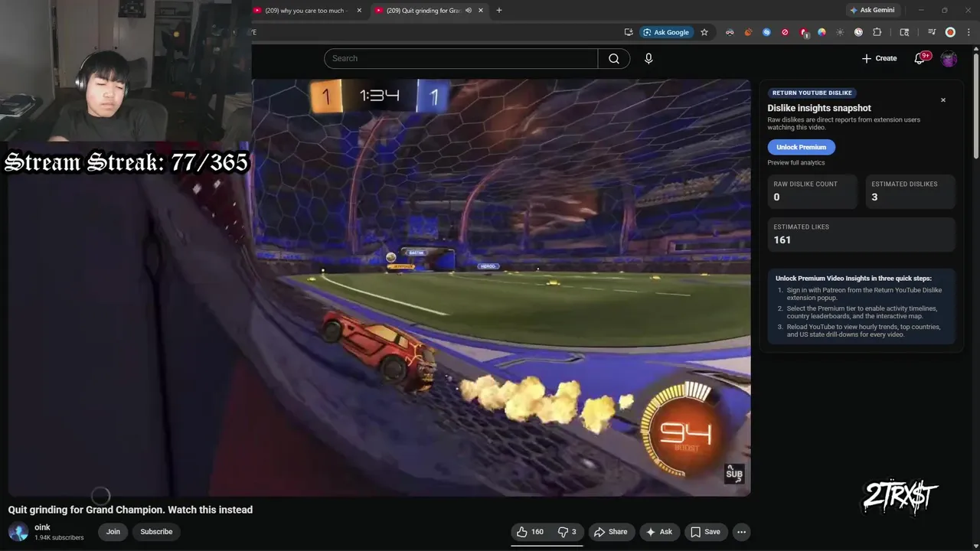
Task: Open the Chrome three-dot menu
Action: click(969, 32)
